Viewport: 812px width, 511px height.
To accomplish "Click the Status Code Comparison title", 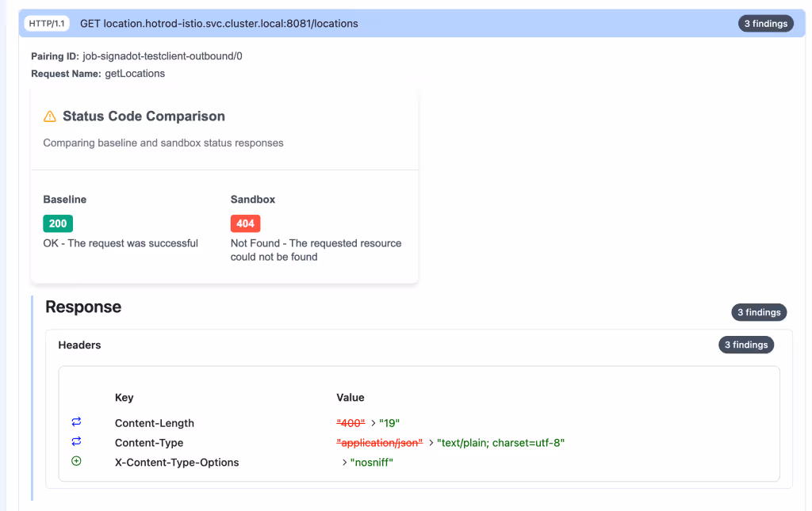I will (x=144, y=116).
